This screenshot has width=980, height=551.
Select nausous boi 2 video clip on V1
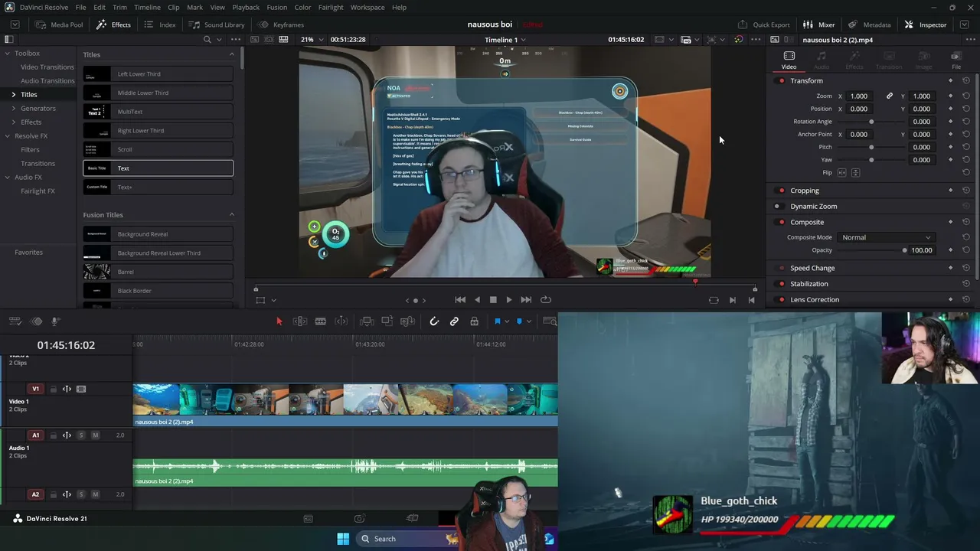coord(345,404)
